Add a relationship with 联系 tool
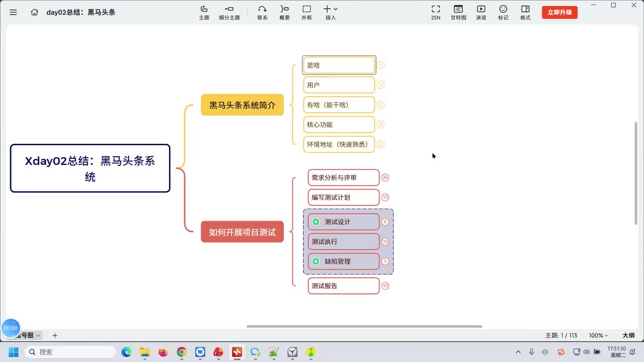The image size is (644, 362). (x=262, y=13)
